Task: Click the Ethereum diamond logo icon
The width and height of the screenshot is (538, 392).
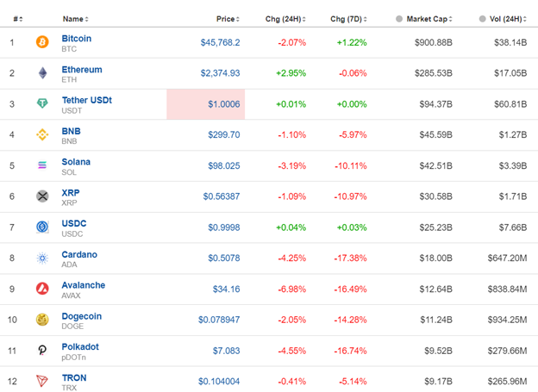Action: [x=42, y=72]
